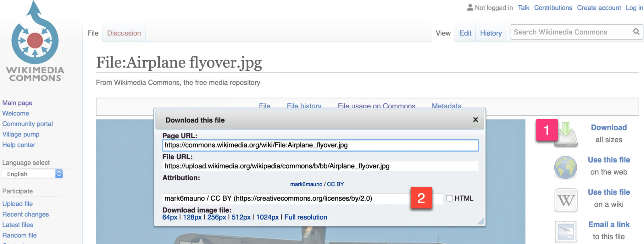The height and width of the screenshot is (244, 644).
Task: Click the Wikimedia Commons logo
Action: 35,42
